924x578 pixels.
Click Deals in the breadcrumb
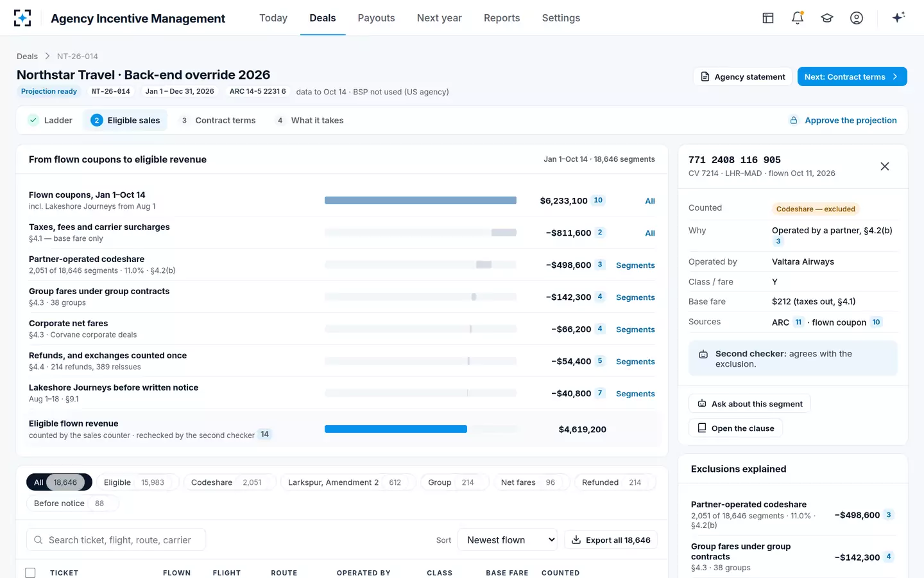tap(27, 57)
